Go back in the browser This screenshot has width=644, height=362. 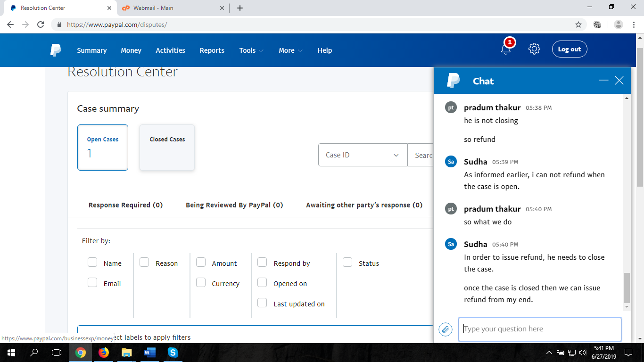tap(10, 25)
